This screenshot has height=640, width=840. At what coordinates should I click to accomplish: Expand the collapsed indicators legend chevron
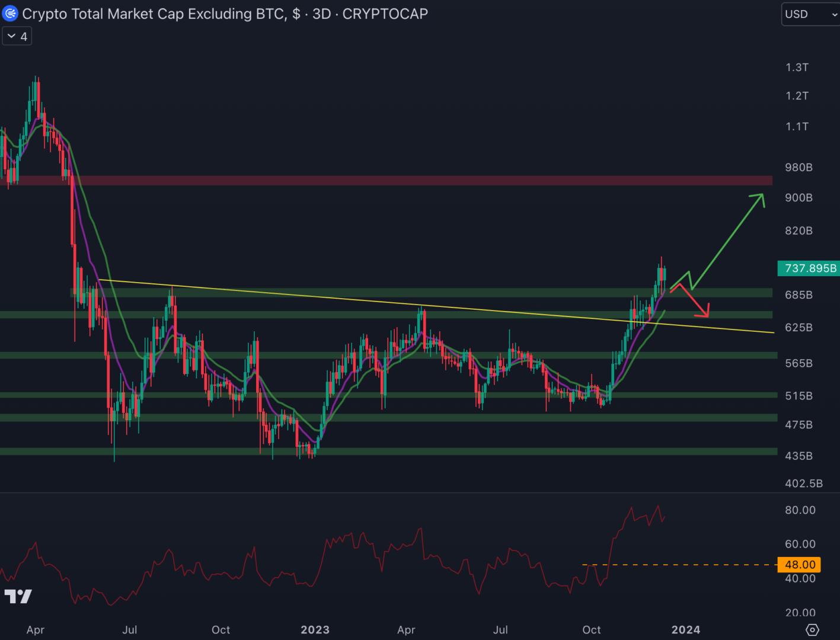click(17, 36)
